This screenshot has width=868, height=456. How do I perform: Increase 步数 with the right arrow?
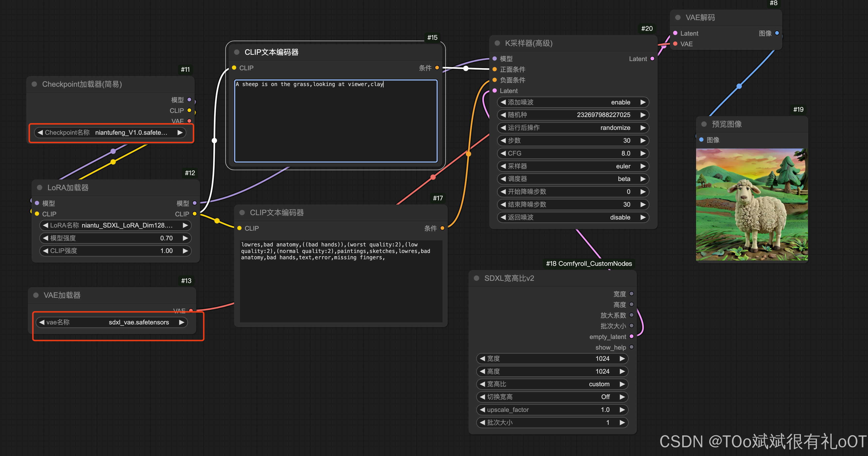[643, 141]
